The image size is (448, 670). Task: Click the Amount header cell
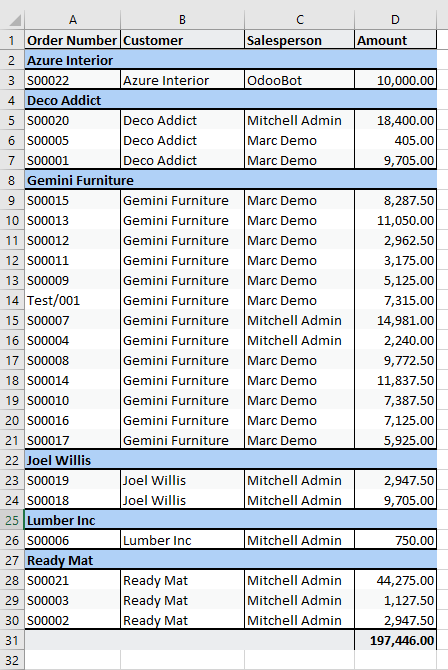[395, 40]
